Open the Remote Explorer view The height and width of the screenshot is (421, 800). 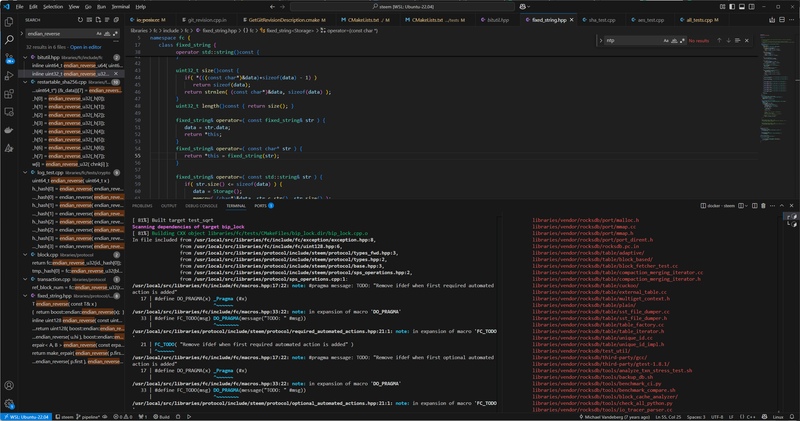(x=9, y=112)
